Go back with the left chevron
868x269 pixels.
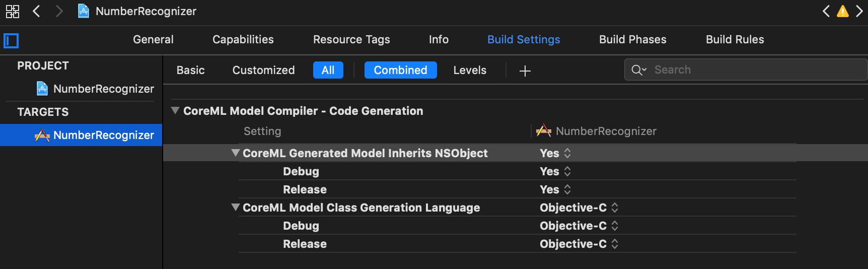pos(36,11)
